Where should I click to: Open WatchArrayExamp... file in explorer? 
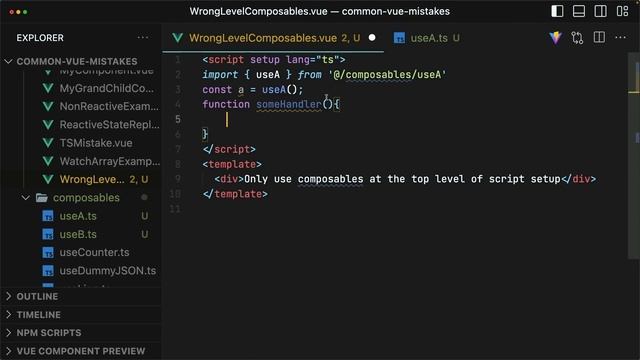(x=109, y=161)
